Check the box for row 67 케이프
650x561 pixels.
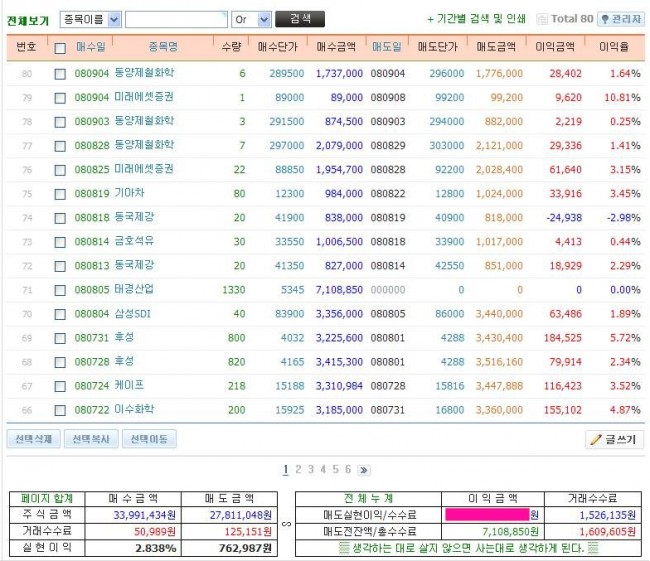(x=60, y=386)
